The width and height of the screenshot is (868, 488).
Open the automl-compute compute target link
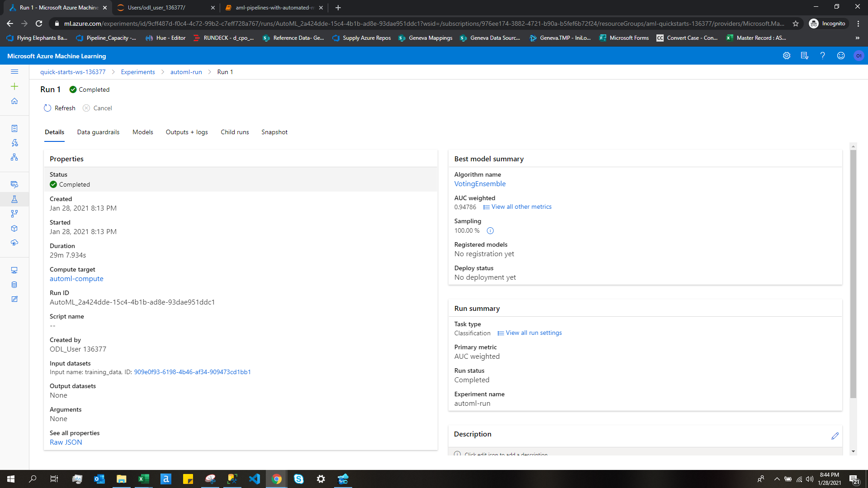pyautogui.click(x=76, y=279)
